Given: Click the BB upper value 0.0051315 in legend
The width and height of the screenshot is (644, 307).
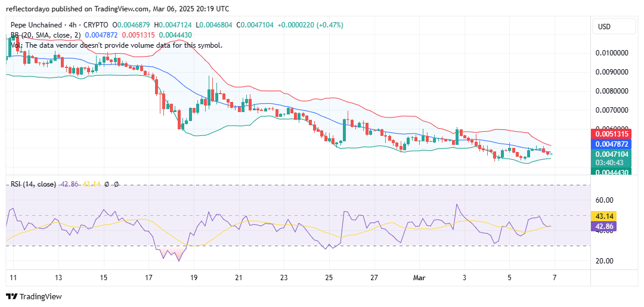Looking at the screenshot, I should [x=138, y=35].
